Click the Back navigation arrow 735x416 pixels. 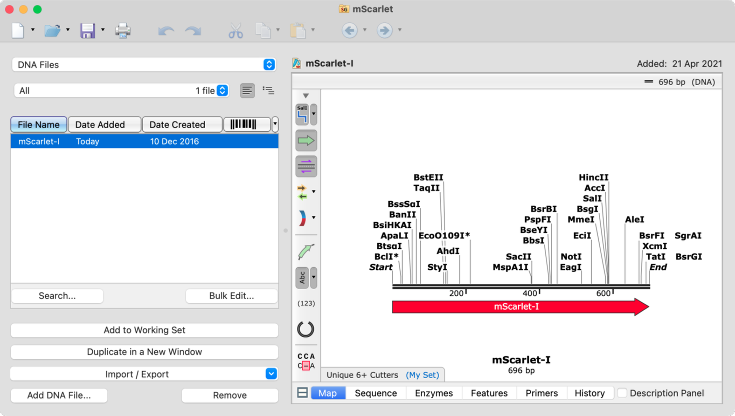[350, 30]
